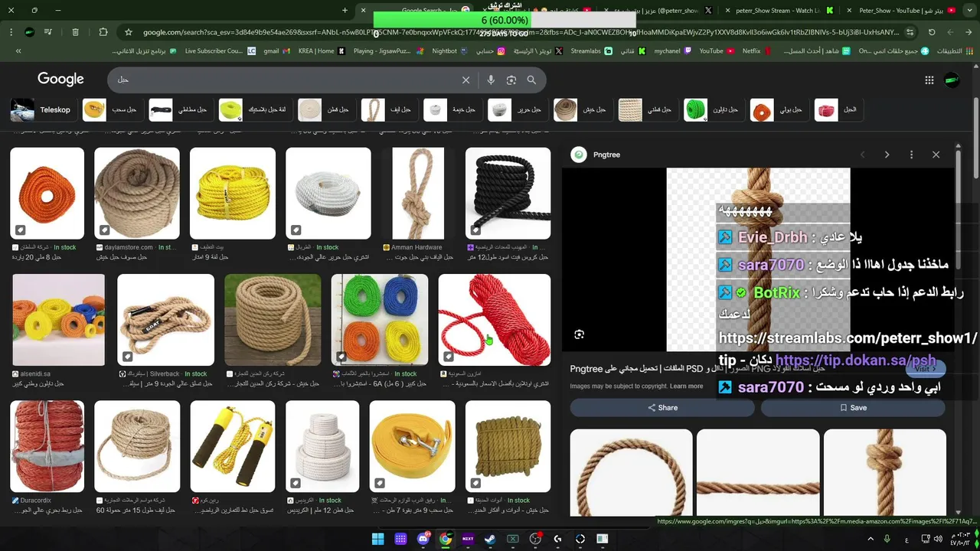Open the yellow rope coil thumbnail
Viewport: 980px width, 551px height.
coord(232,194)
